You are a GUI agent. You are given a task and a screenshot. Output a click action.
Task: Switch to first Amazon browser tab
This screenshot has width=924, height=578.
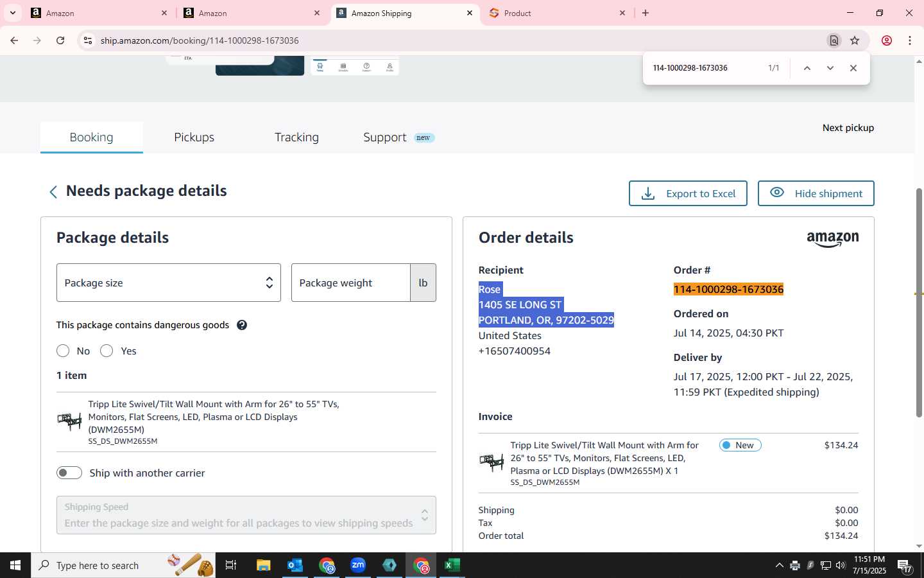pos(98,13)
